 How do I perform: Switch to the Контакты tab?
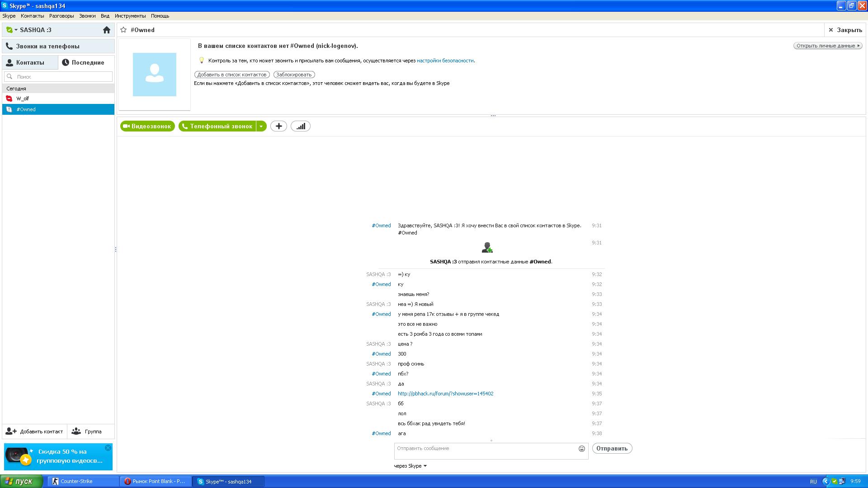click(30, 62)
